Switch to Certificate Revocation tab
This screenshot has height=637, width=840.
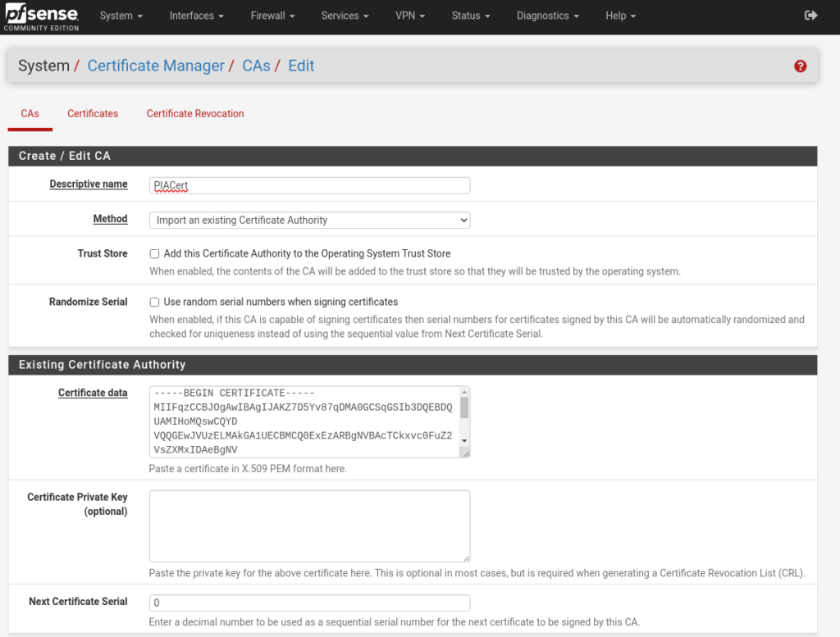195,114
